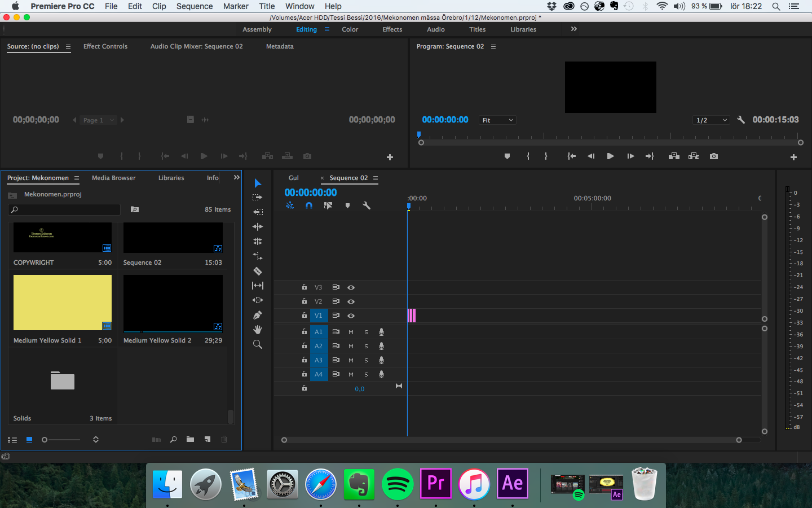Toggle V2 track output eye
Image resolution: width=812 pixels, height=508 pixels.
(351, 302)
